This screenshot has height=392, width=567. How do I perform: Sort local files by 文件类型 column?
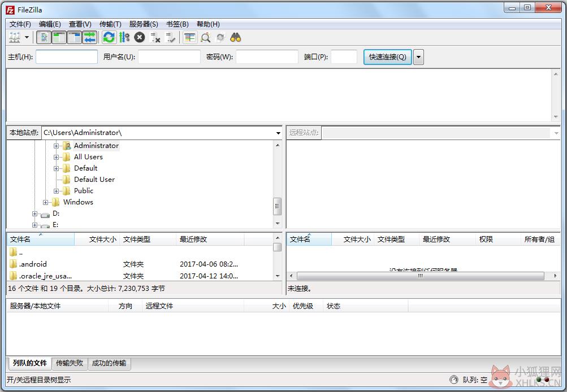[x=148, y=239]
